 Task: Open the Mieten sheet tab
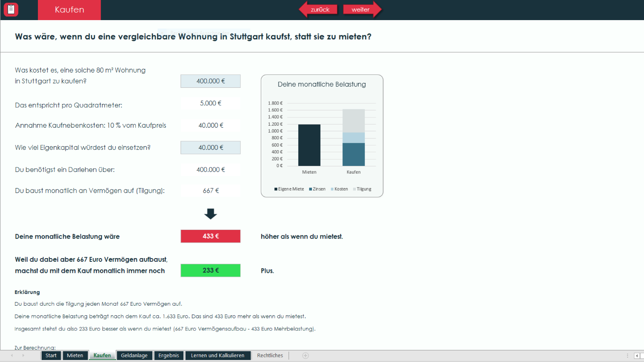(75, 356)
